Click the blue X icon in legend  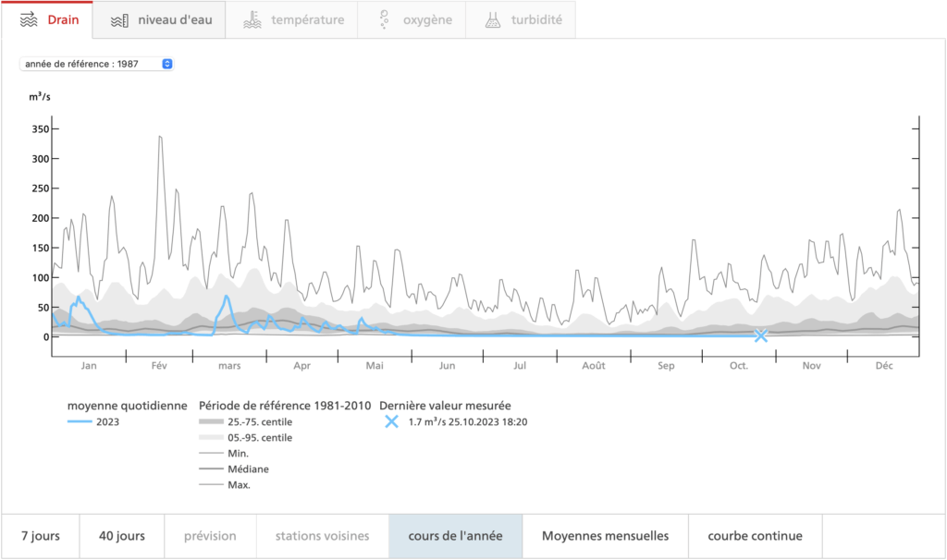391,421
